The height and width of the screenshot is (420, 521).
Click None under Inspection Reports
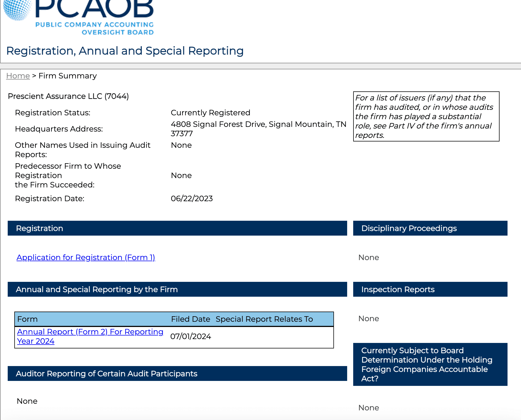[x=369, y=318]
